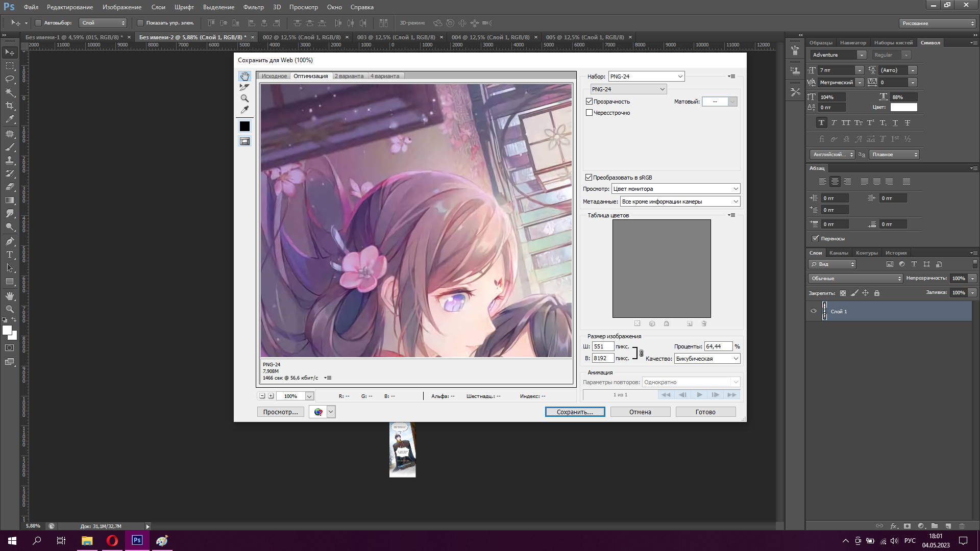Click delete layer trash icon in Layers panel

[x=962, y=526]
